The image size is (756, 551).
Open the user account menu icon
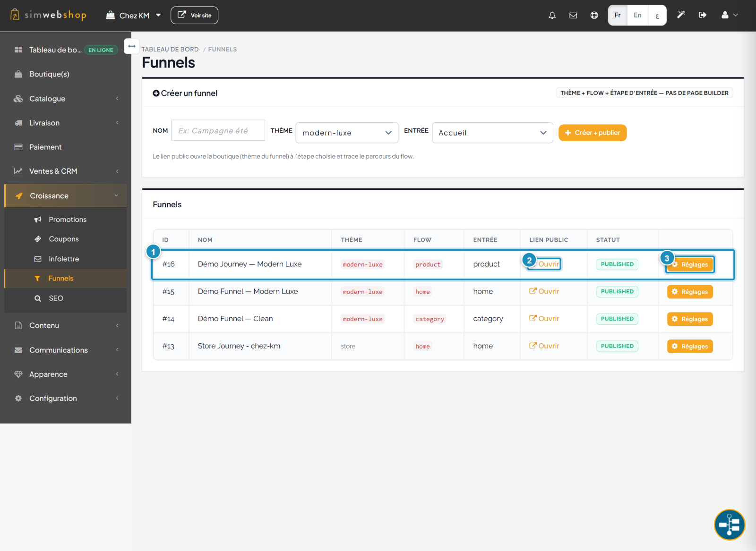coord(729,15)
